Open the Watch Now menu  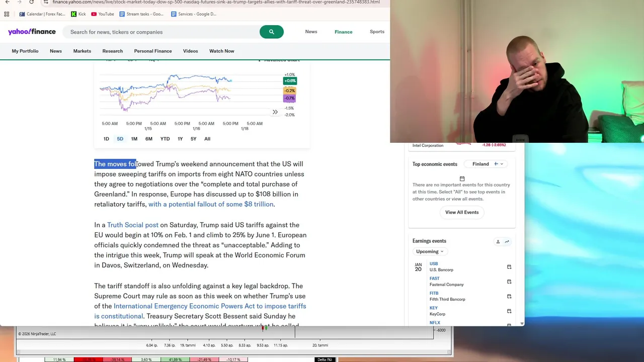click(222, 51)
